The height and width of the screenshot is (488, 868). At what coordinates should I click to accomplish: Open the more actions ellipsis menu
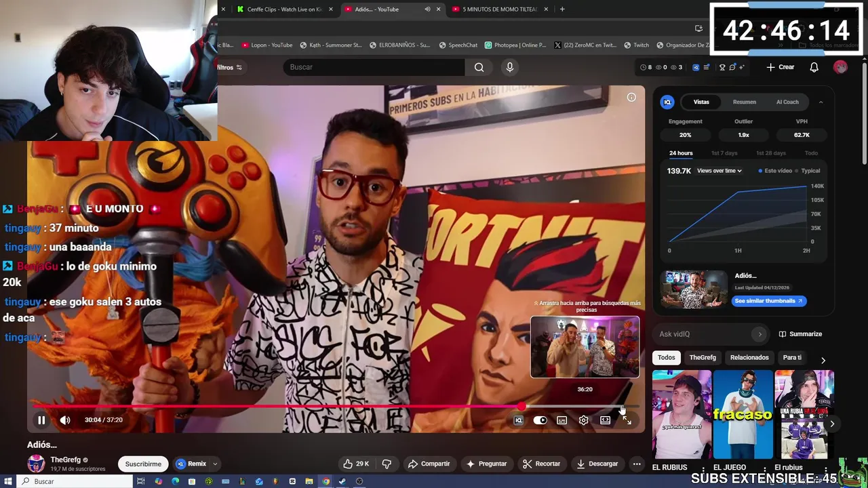[636, 464]
